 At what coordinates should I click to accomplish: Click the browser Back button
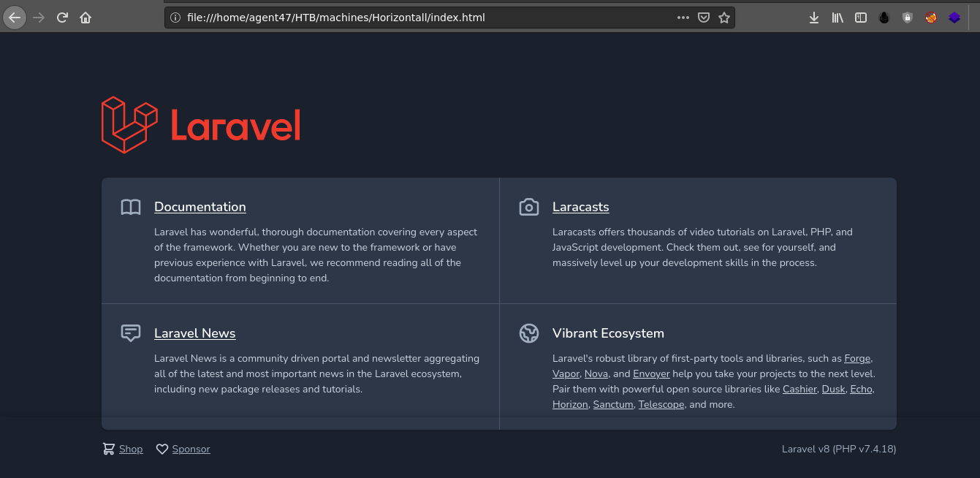pos(15,18)
